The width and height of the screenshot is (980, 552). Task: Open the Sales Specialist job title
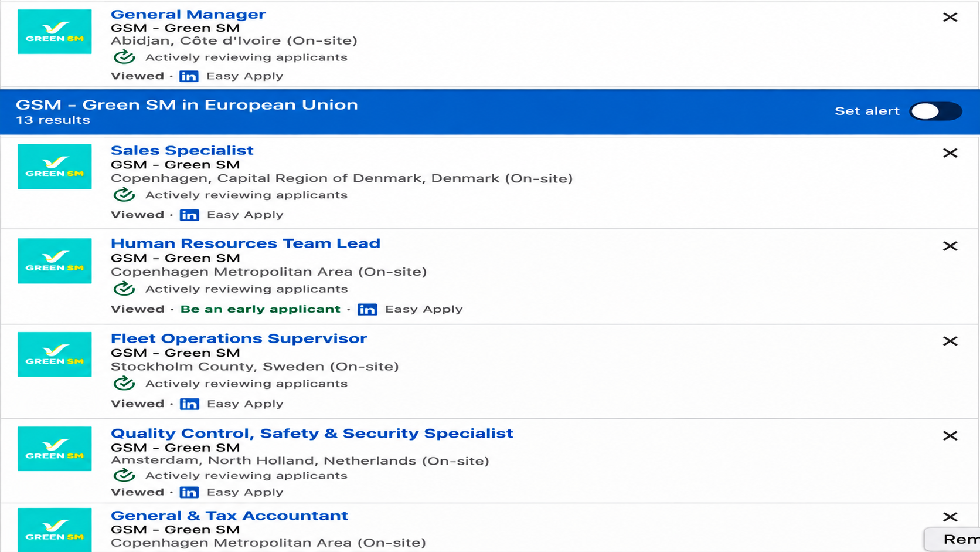(182, 150)
